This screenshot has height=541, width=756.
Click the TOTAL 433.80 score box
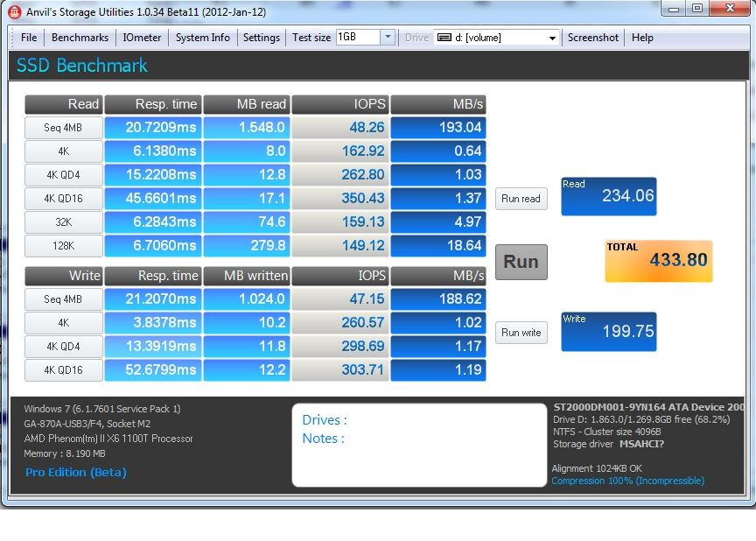click(659, 262)
